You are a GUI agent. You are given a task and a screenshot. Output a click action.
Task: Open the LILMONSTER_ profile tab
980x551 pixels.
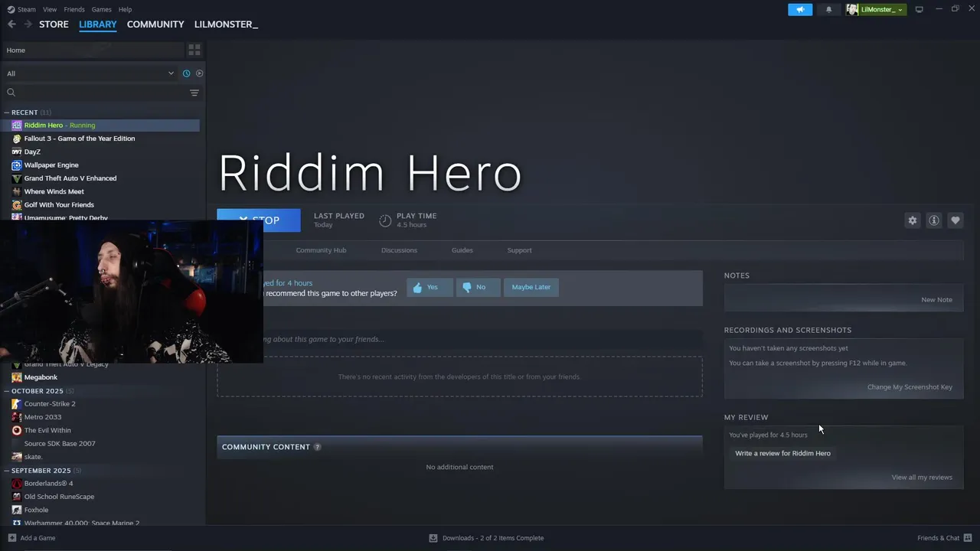[226, 24]
